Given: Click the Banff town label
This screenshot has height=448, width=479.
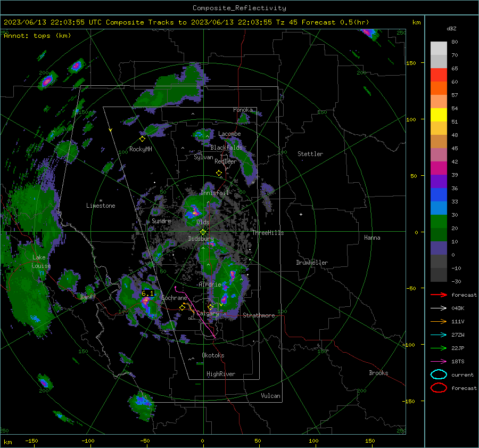Looking at the screenshot, I should pos(88,297).
